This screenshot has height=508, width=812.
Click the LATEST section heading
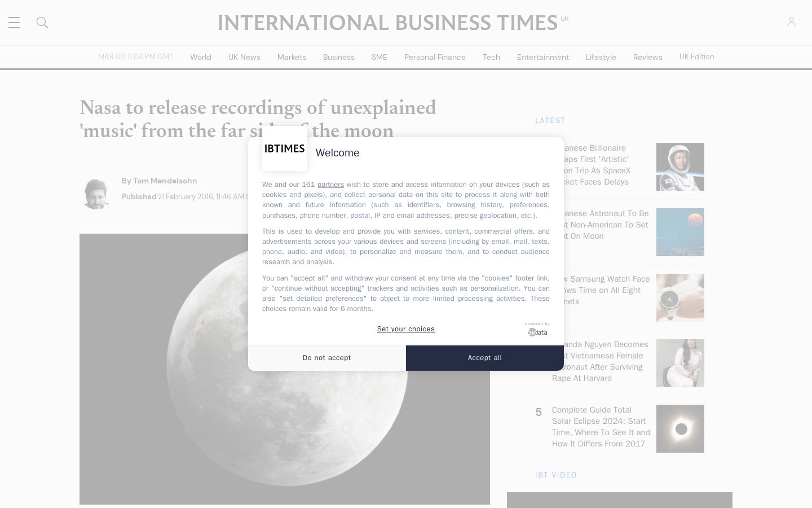[550, 121]
